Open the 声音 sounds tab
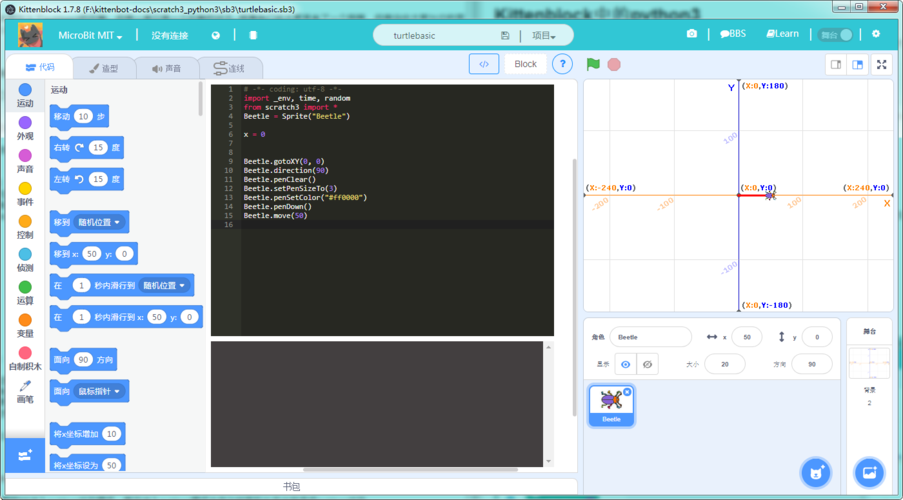903x500 pixels. click(167, 69)
